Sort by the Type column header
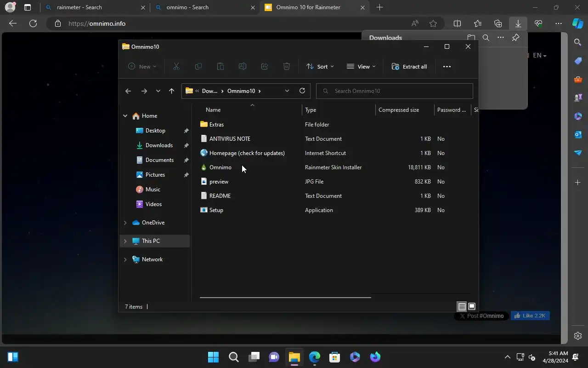 (339, 110)
